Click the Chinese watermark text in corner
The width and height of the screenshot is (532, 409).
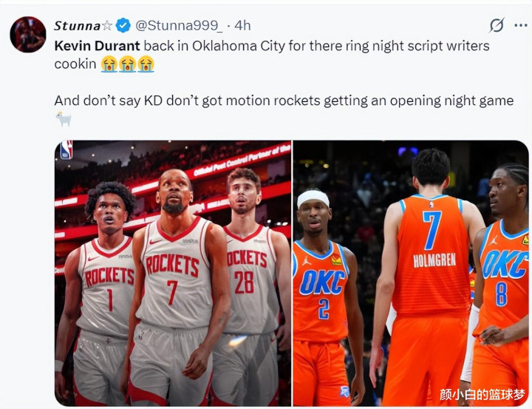[482, 394]
